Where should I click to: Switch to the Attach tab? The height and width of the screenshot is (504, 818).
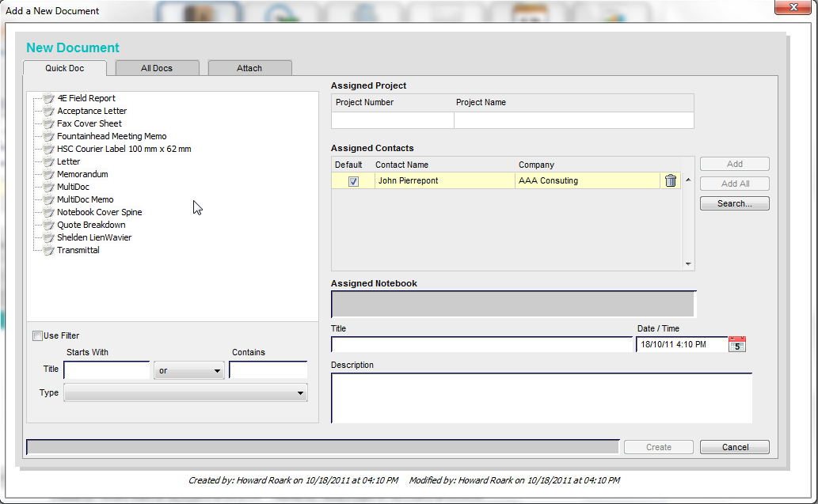(x=249, y=68)
